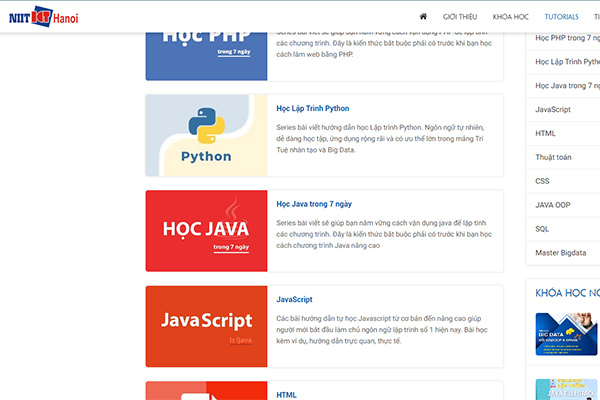Open the HTML card title link
600x400 pixels.
(286, 395)
